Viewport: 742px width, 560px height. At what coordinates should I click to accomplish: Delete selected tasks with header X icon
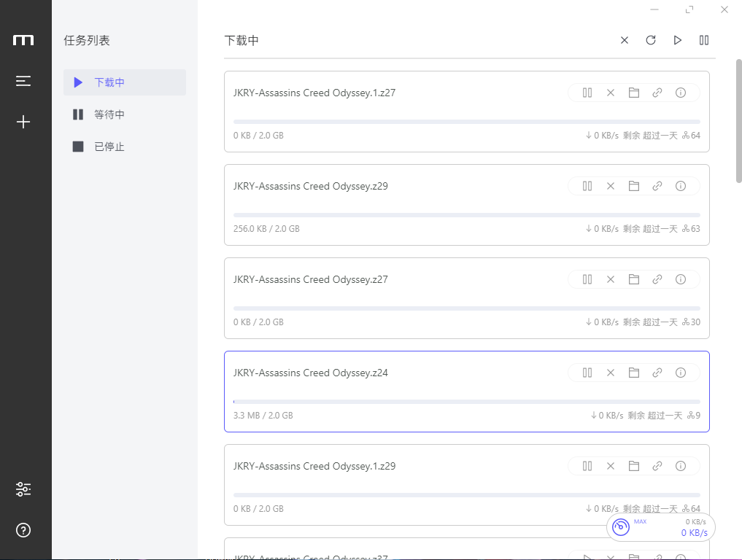[625, 40]
